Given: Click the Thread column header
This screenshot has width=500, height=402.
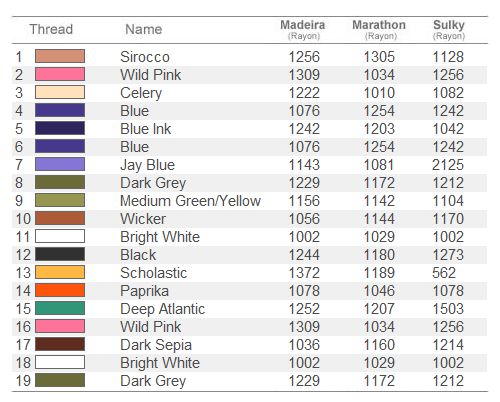Looking at the screenshot, I should [x=51, y=29].
